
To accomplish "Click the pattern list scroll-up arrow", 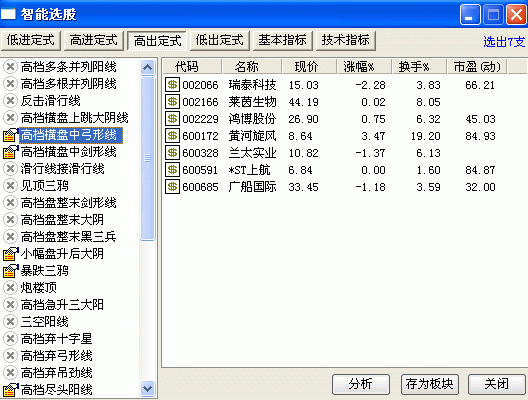I will pyautogui.click(x=147, y=67).
